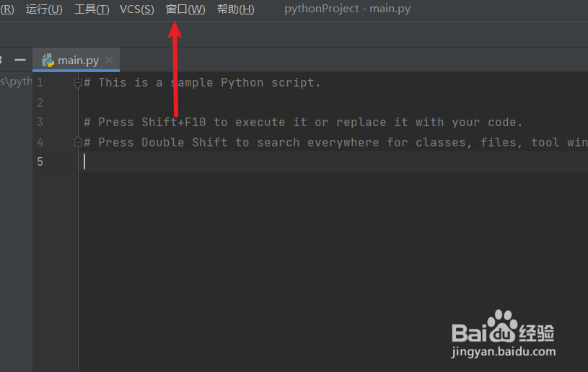Viewport: 588px width, 372px height.
Task: Click the Python file icon on main.py tab
Action: [x=48, y=61]
